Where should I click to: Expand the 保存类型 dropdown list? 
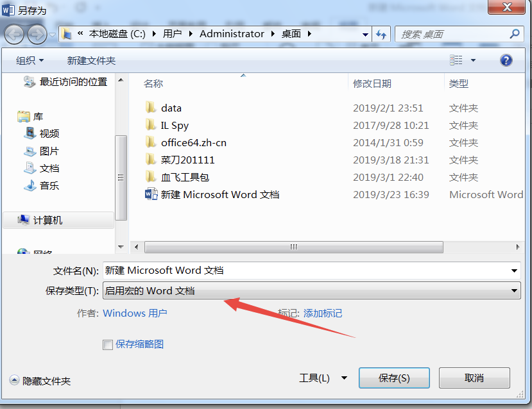[311, 291]
